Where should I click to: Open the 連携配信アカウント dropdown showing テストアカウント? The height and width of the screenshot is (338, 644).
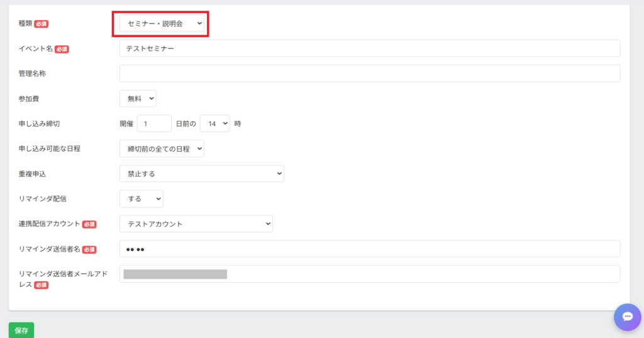[x=196, y=224]
